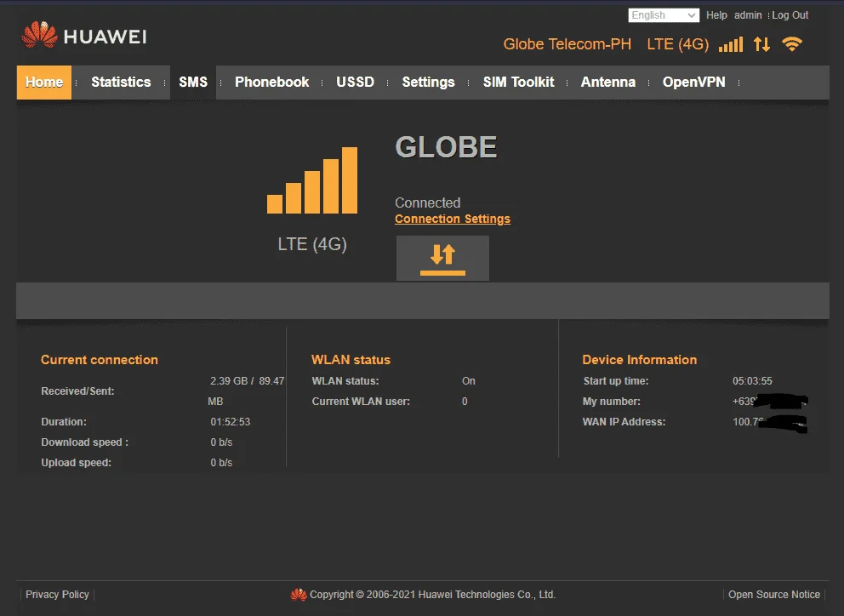Image resolution: width=844 pixels, height=616 pixels.
Task: Switch to the OpenVPN tab
Action: click(x=693, y=83)
